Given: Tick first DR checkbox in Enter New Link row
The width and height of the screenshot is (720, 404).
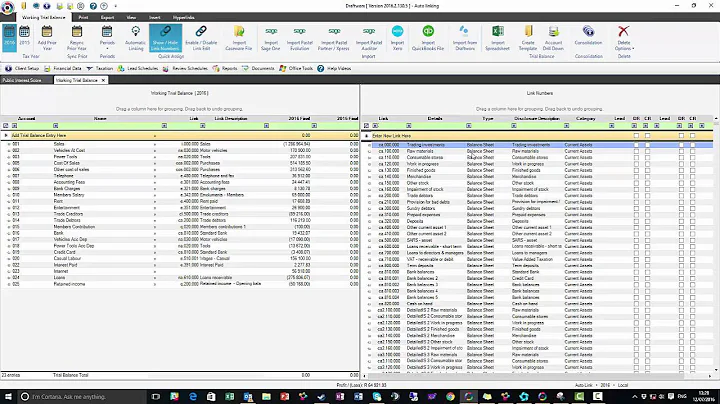Looking at the screenshot, I should coord(636,136).
